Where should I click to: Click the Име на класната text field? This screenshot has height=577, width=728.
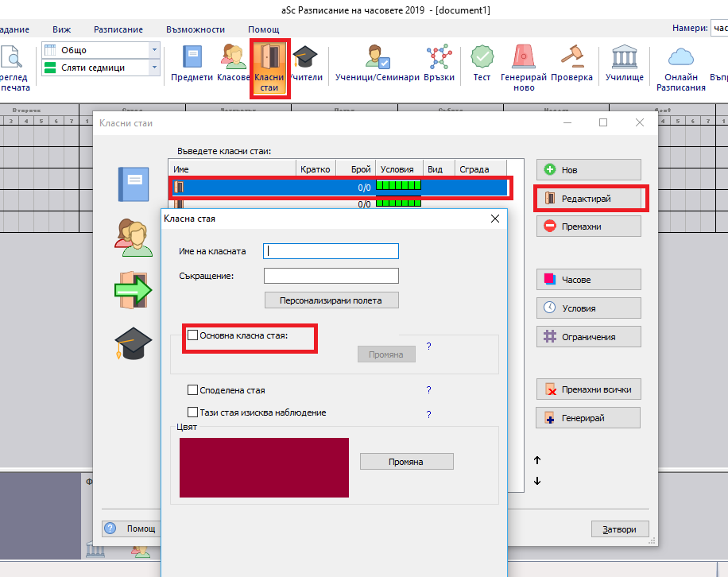[x=331, y=251]
